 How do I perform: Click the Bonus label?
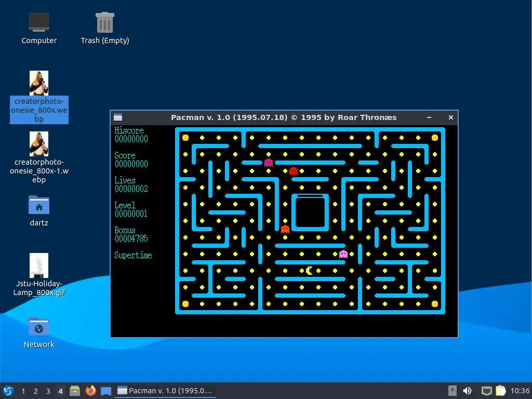pyautogui.click(x=125, y=230)
